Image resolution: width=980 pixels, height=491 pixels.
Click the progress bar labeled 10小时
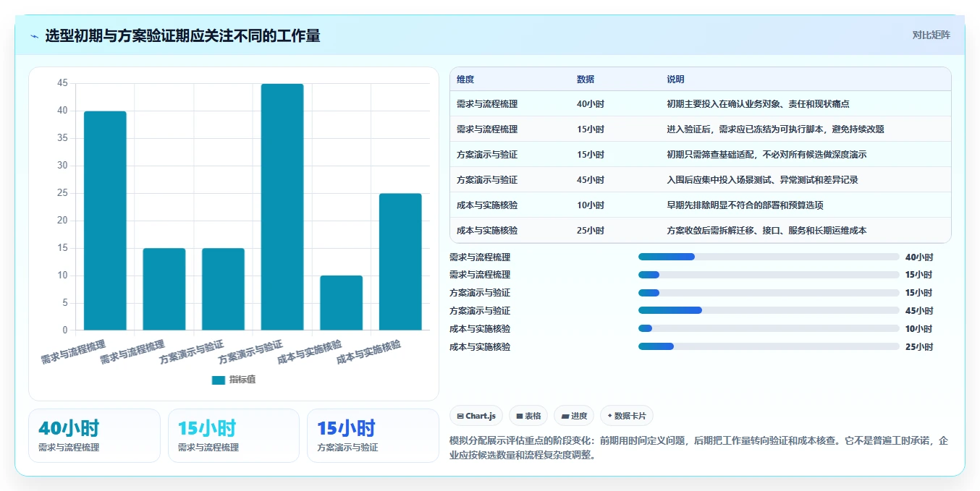(x=769, y=328)
